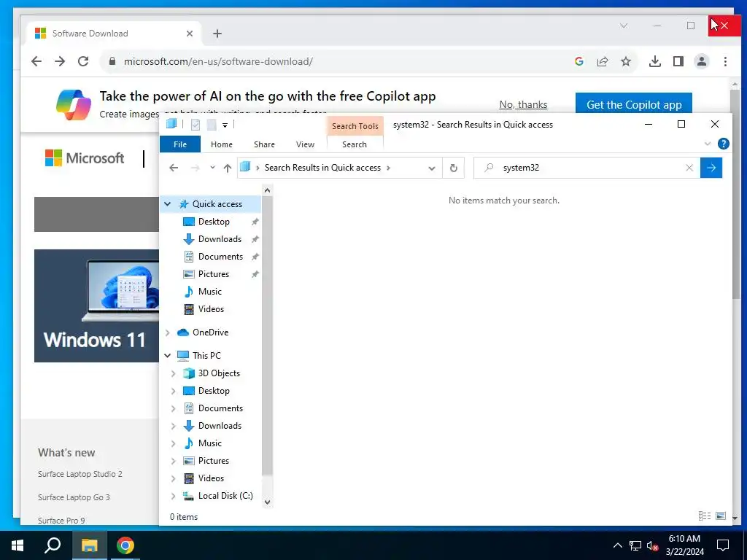Expand Local Disk (C:) node
The width and height of the screenshot is (747, 560).
coord(174,496)
